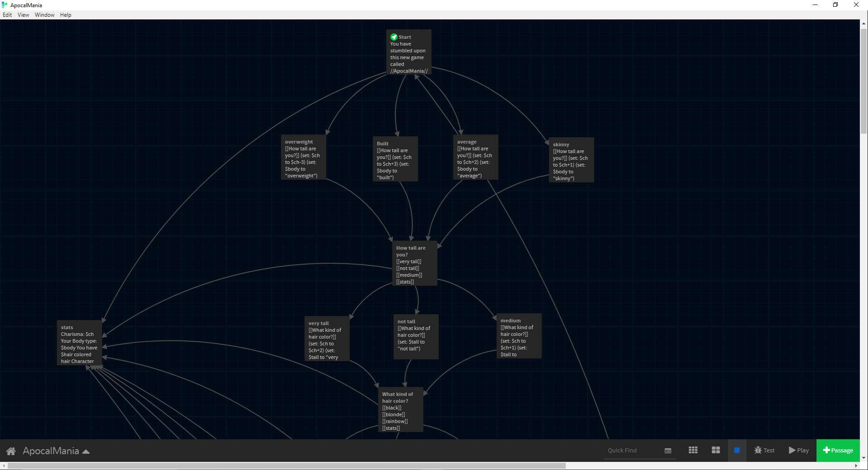Collapse the ApocalMania story menu caret
Screen dimensions: 868x470
click(86, 451)
